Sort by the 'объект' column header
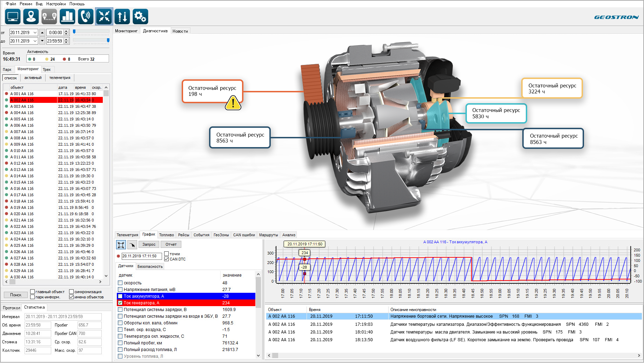The image size is (644, 363). click(x=33, y=87)
